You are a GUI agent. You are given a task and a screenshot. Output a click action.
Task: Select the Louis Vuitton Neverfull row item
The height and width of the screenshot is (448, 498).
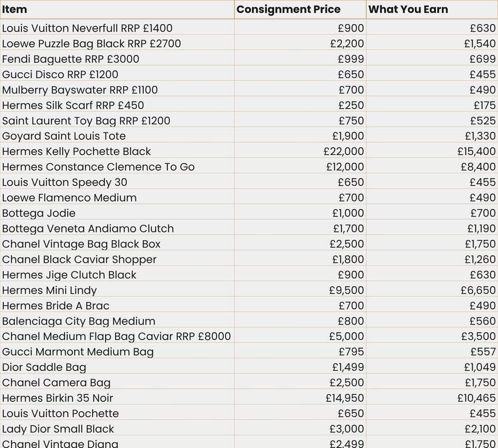coord(87,28)
